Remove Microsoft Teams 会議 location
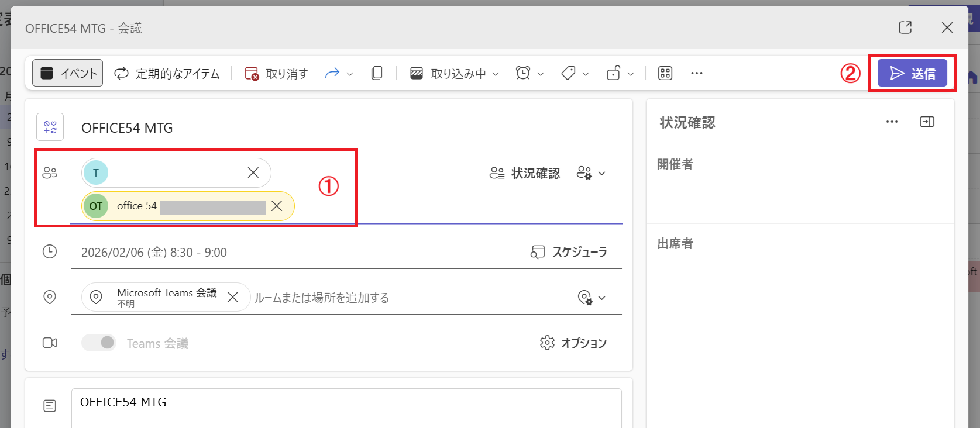Viewport: 980px width, 428px height. coord(233,297)
